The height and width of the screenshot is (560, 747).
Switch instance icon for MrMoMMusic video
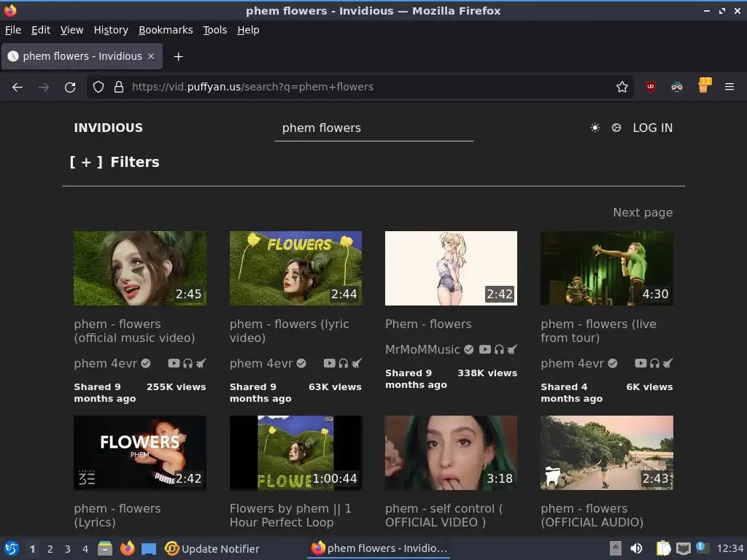click(x=512, y=349)
